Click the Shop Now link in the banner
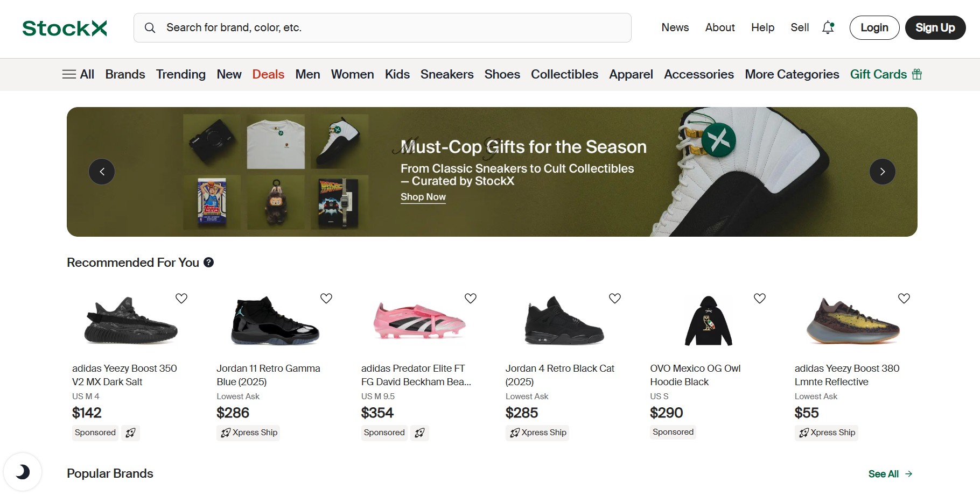The height and width of the screenshot is (496, 980). [x=423, y=197]
